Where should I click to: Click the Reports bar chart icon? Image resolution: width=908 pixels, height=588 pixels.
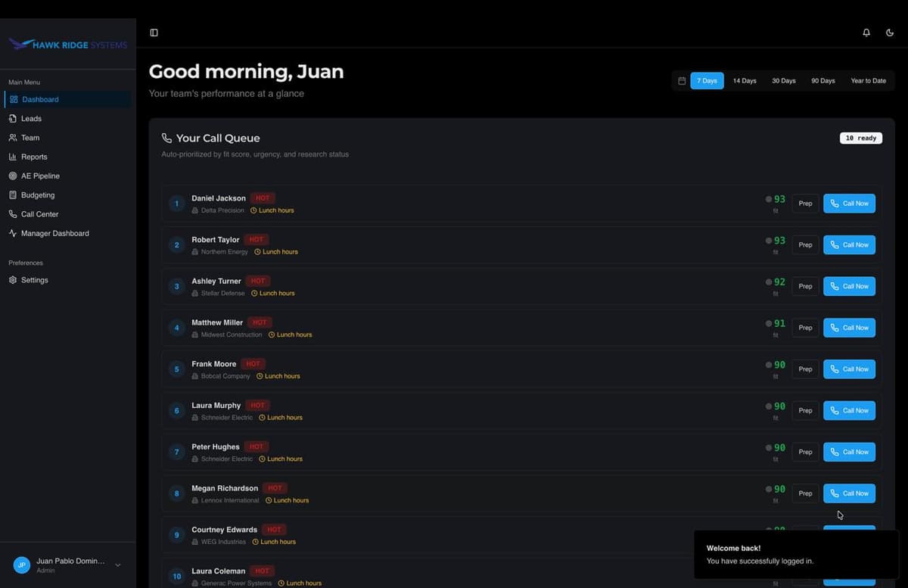pyautogui.click(x=12, y=157)
